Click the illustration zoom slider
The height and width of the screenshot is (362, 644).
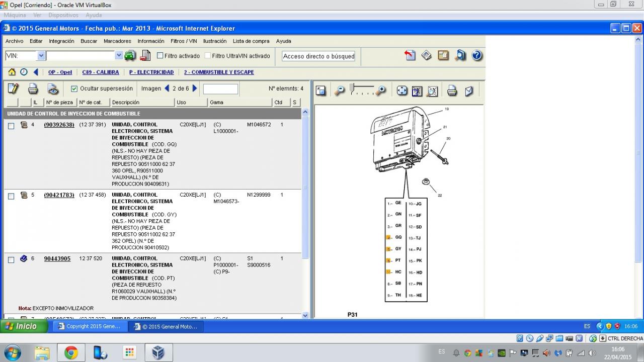pos(362,90)
